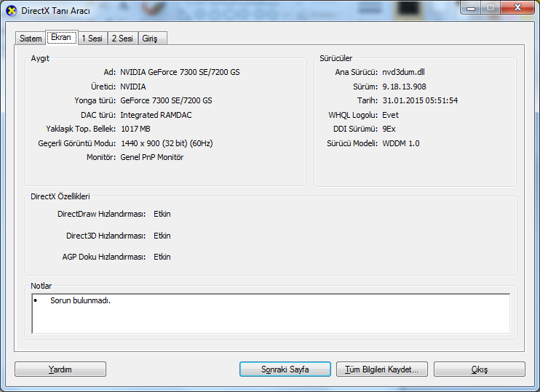This screenshot has width=540, height=392.
Task: Click the Yonga türü value GeForce 7300 SE/7200 GS
Action: click(166, 100)
